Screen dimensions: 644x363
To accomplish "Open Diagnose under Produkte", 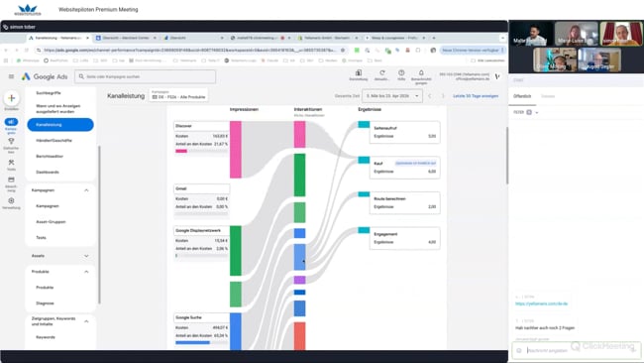I will click(45, 302).
